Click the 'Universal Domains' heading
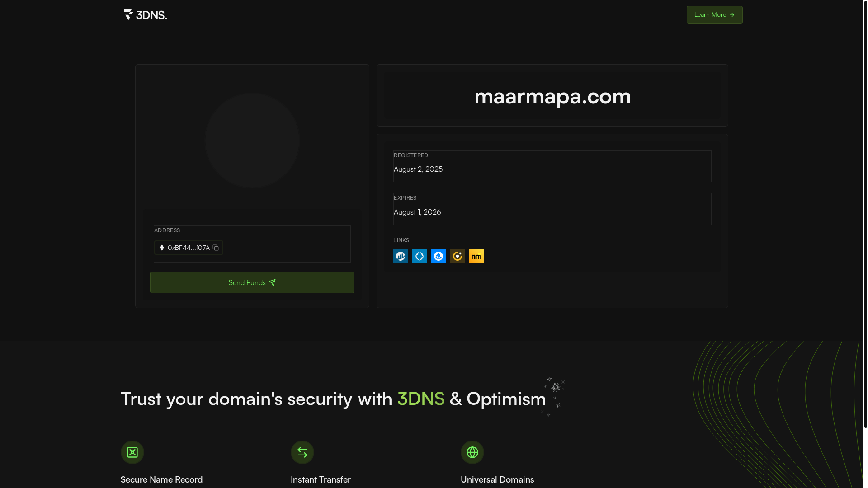The width and height of the screenshot is (868, 488). point(497,479)
